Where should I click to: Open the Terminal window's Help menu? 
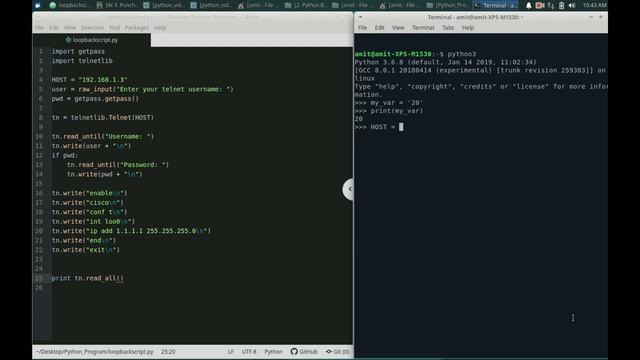(468, 28)
